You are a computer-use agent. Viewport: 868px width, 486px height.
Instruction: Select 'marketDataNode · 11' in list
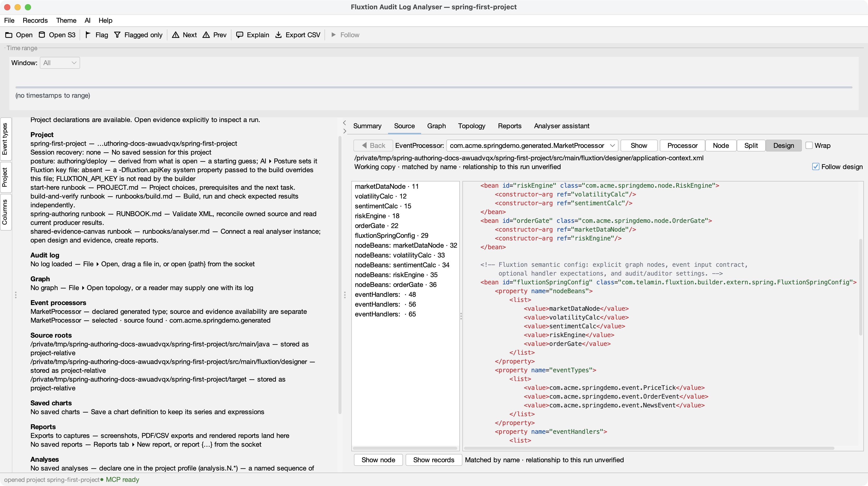point(405,186)
